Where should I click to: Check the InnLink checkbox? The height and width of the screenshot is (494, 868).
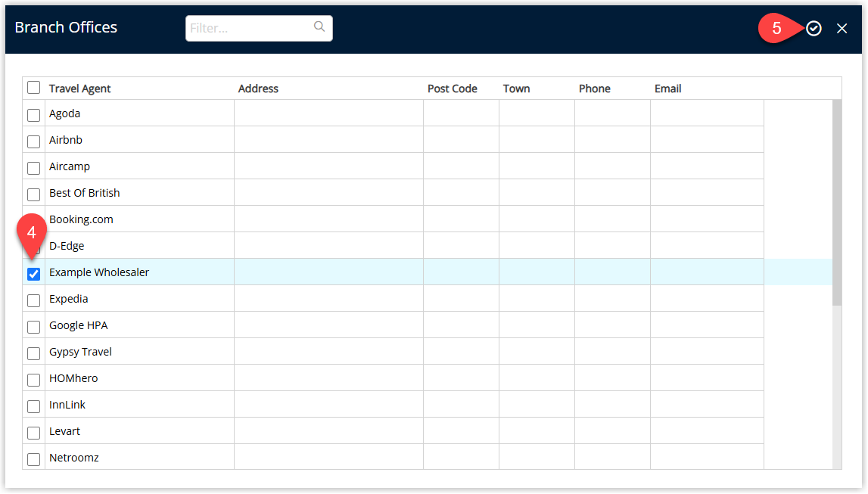[34, 406]
